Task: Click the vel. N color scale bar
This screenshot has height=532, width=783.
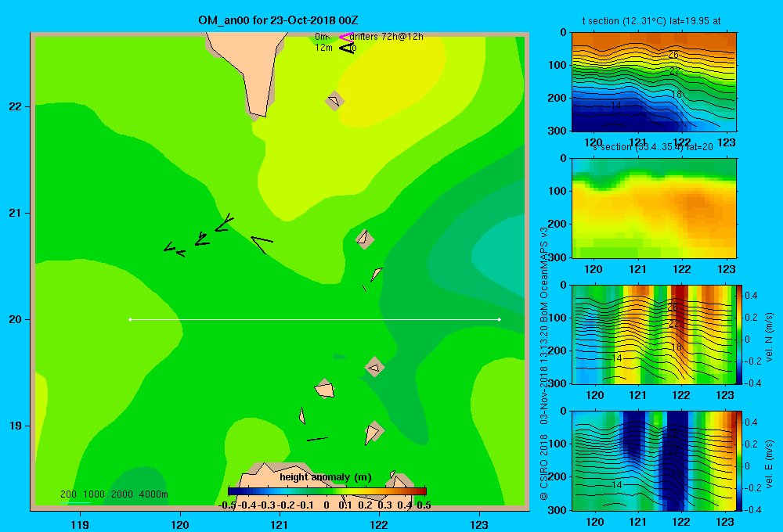Action: (x=739, y=334)
